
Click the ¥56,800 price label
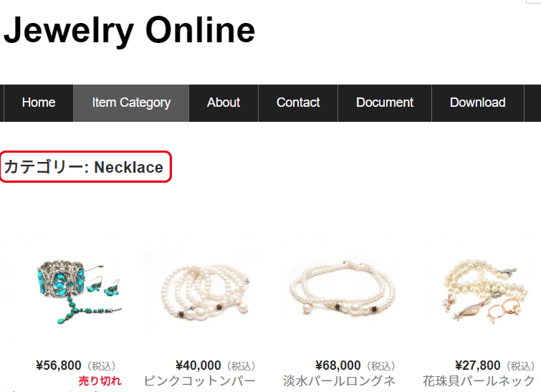tap(59, 365)
